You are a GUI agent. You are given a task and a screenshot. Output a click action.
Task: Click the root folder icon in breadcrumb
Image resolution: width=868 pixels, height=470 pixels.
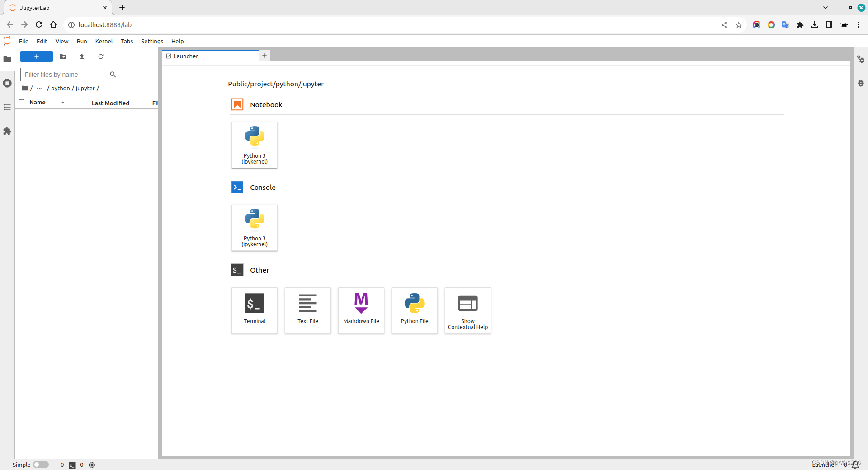click(25, 88)
